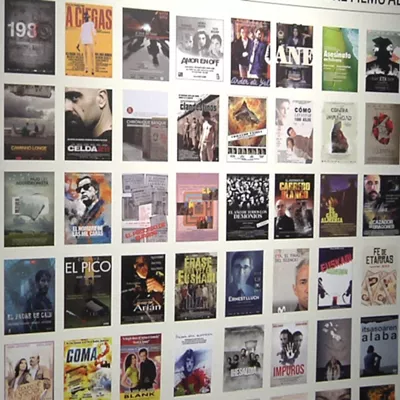Click the Camino Longe poster

click(x=30, y=122)
